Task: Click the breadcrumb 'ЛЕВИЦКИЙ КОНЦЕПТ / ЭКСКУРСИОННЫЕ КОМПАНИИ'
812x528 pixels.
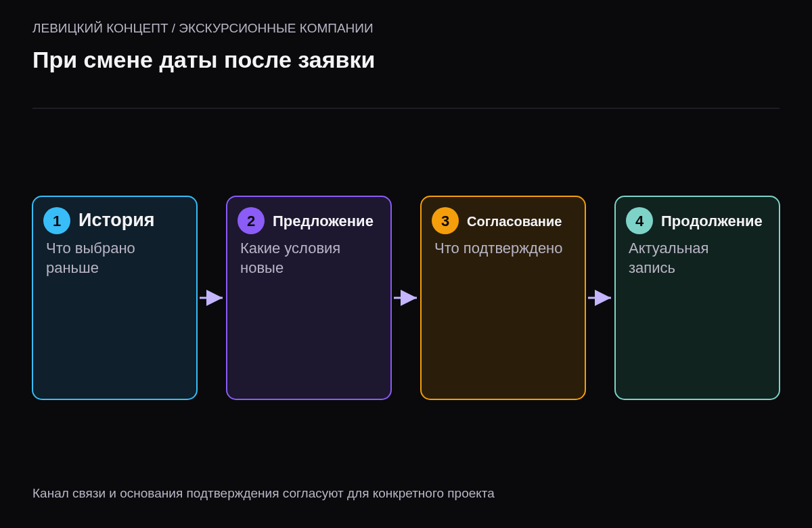Action: (x=203, y=28)
